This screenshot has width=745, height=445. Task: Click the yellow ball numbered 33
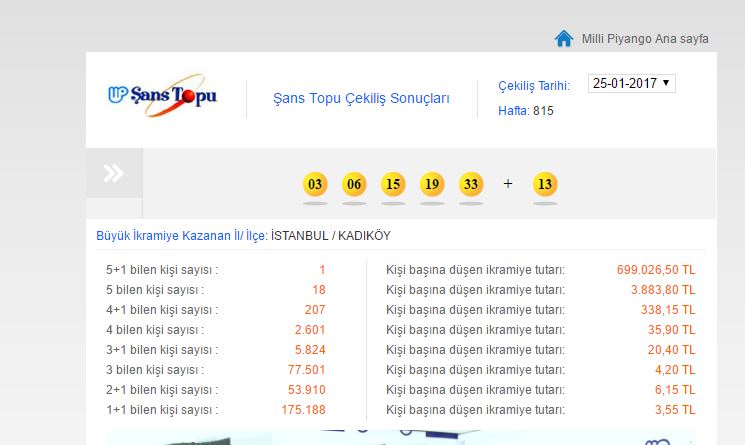tap(471, 184)
